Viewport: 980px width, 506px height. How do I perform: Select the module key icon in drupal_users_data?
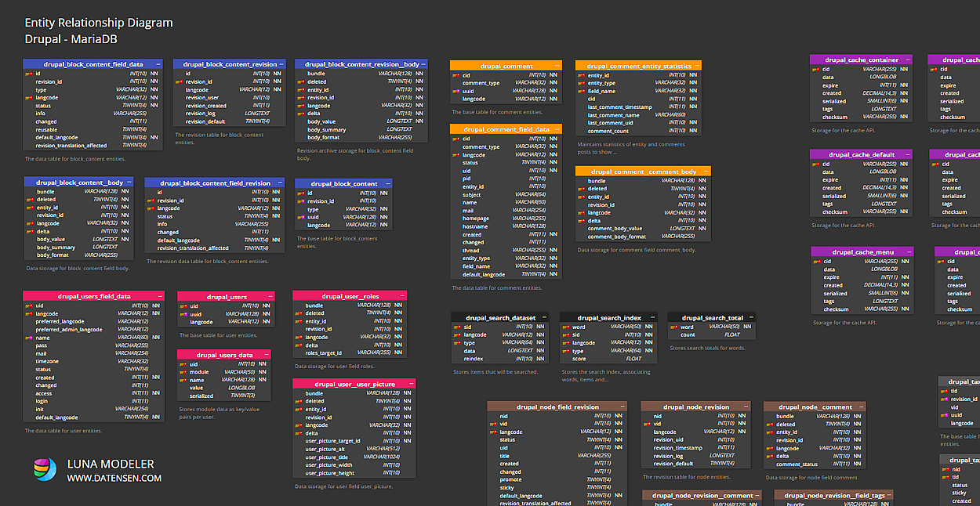pos(182,372)
